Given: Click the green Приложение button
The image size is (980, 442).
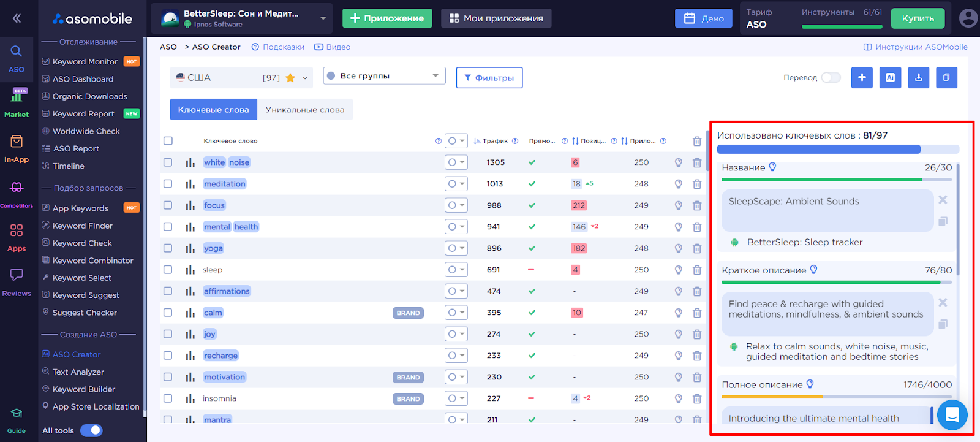Looking at the screenshot, I should 387,18.
